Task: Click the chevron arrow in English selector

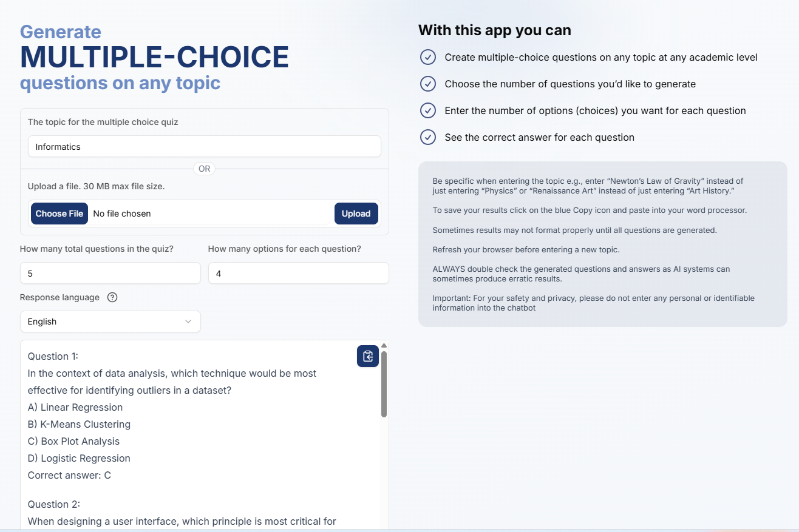Action: click(188, 322)
